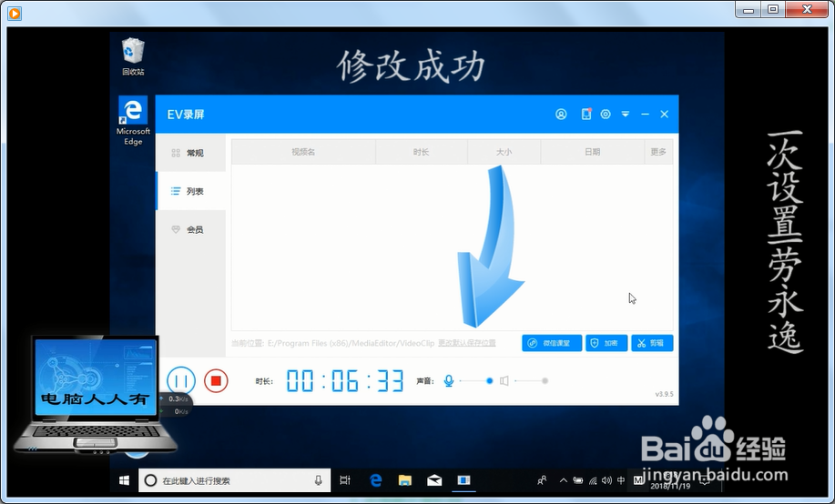The width and height of the screenshot is (835, 504).
Task: Open the outer player's title bar icon
Action: (15, 13)
